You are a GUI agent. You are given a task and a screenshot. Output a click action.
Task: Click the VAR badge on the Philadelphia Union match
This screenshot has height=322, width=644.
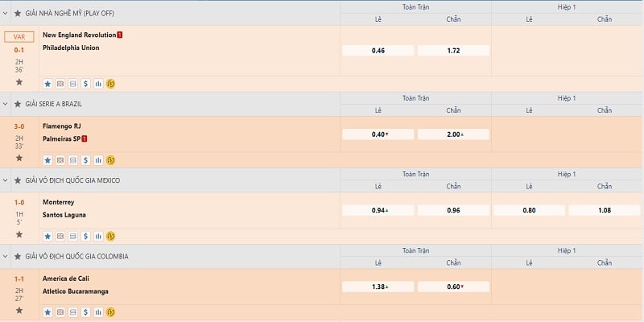tap(19, 37)
